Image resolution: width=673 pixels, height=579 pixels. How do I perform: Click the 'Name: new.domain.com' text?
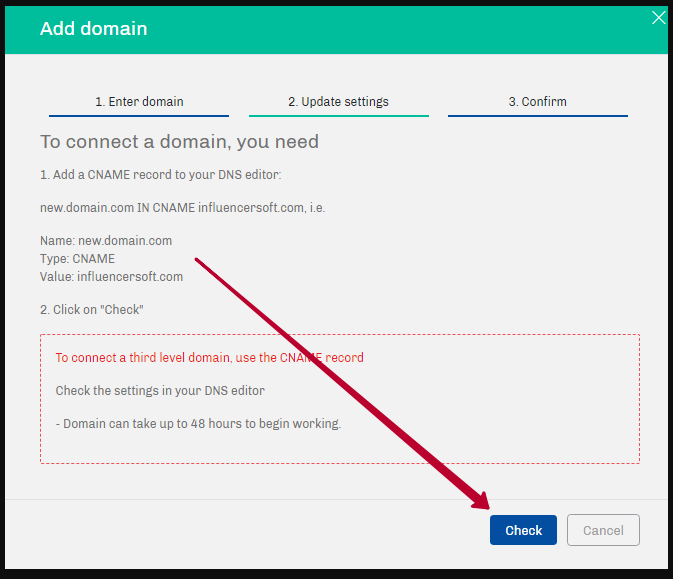click(106, 240)
